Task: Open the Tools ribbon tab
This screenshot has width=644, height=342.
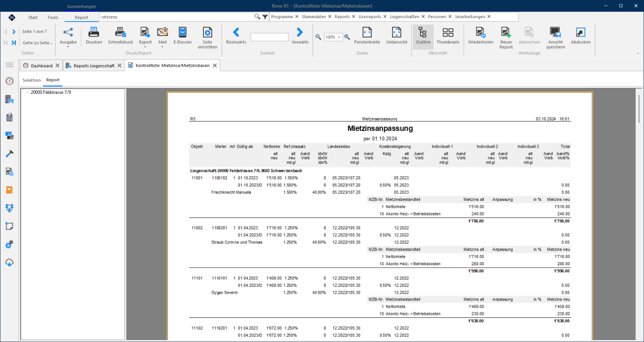Action: 53,17
